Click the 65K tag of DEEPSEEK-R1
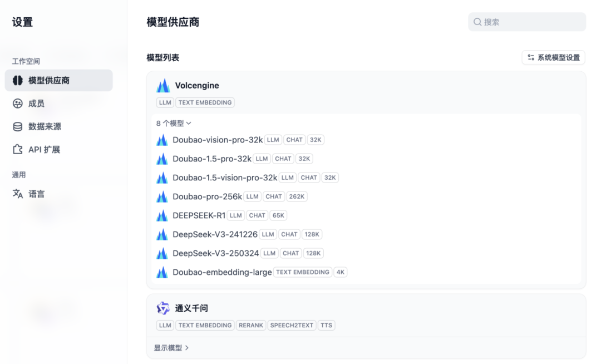 278,215
